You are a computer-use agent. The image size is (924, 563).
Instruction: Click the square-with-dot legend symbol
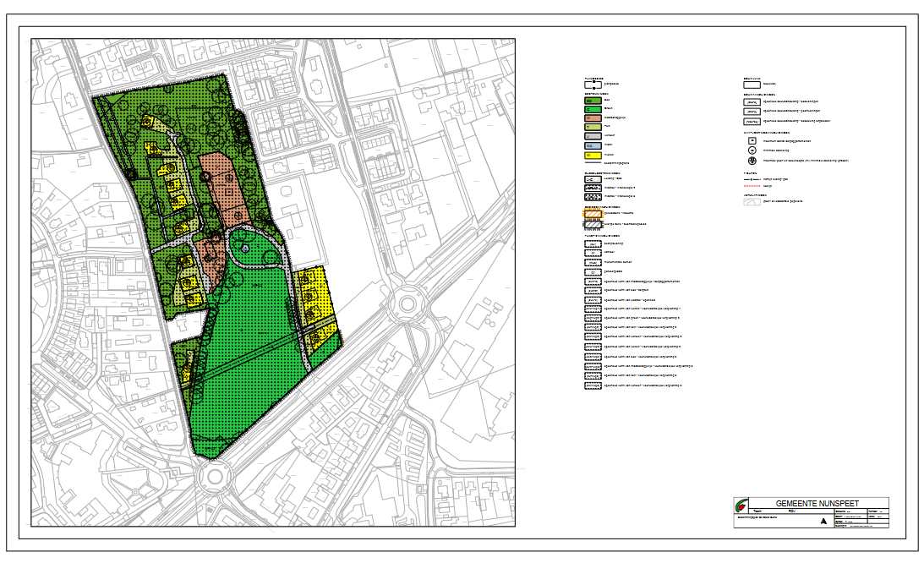pos(751,140)
